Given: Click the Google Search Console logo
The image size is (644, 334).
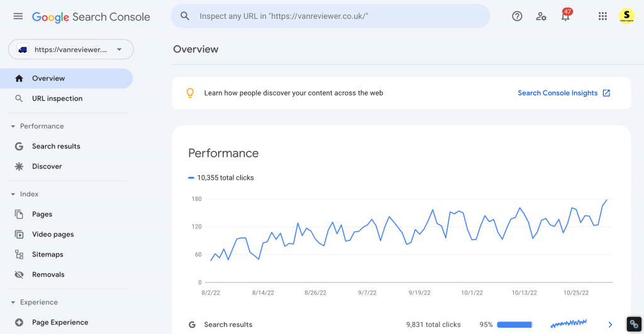Looking at the screenshot, I should [x=91, y=17].
